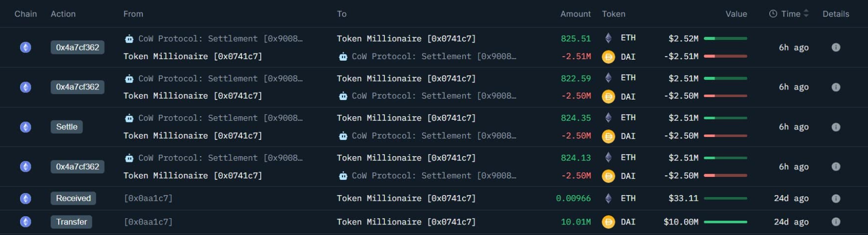Viewport: 868px width, 235px height.
Task: Click the 0.00966 ETH amount
Action: tap(573, 199)
